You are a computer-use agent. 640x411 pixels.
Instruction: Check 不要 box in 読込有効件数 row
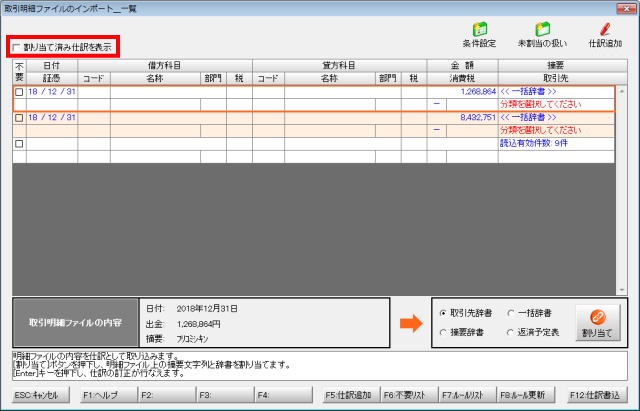tap(19, 144)
